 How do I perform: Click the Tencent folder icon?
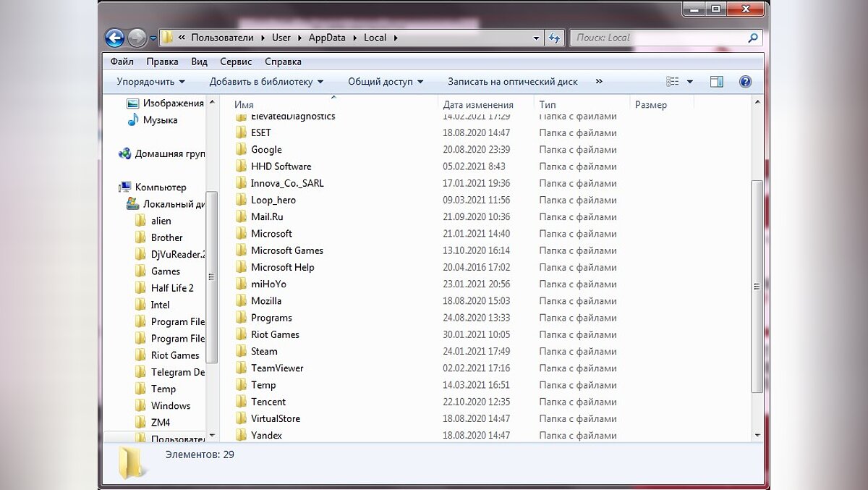point(241,402)
